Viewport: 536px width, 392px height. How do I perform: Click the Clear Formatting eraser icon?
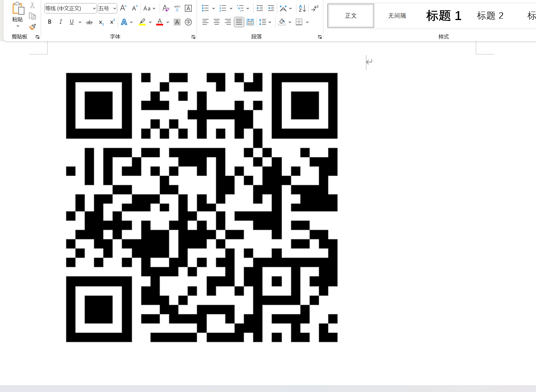166,8
